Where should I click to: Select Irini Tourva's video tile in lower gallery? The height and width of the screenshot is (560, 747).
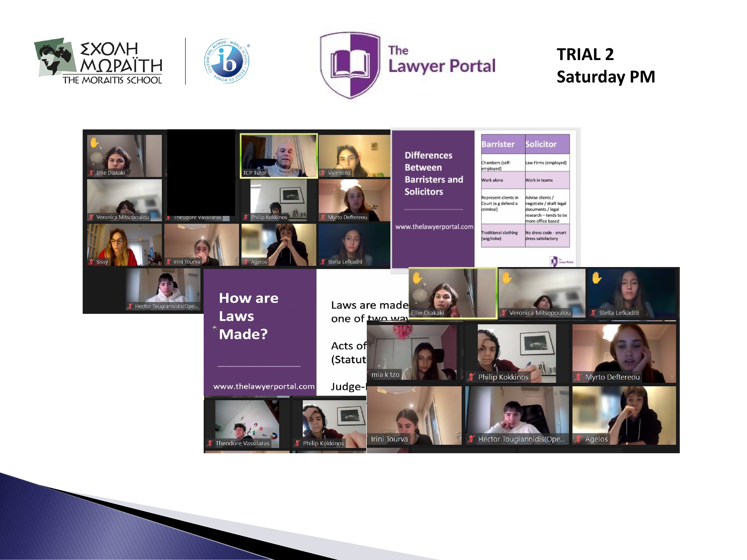pyautogui.click(x=414, y=416)
